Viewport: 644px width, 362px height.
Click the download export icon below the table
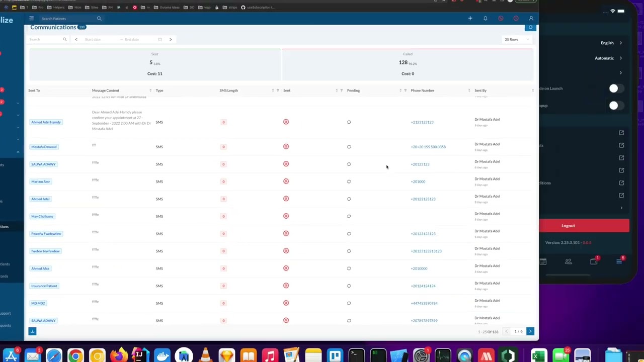32,331
